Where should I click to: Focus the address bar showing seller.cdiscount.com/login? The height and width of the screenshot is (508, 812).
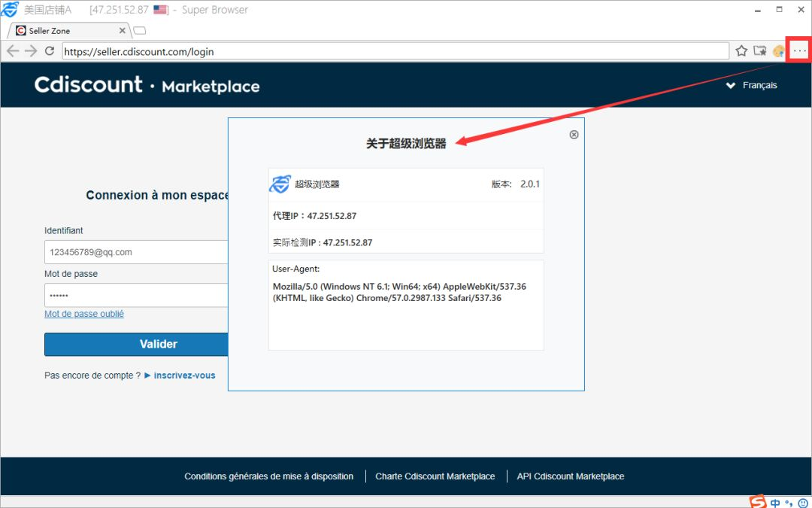[395, 51]
